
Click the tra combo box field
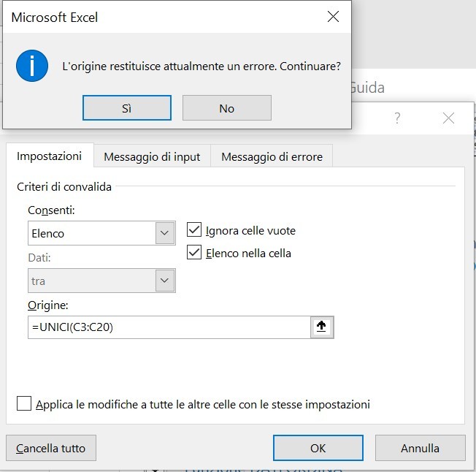tap(101, 281)
